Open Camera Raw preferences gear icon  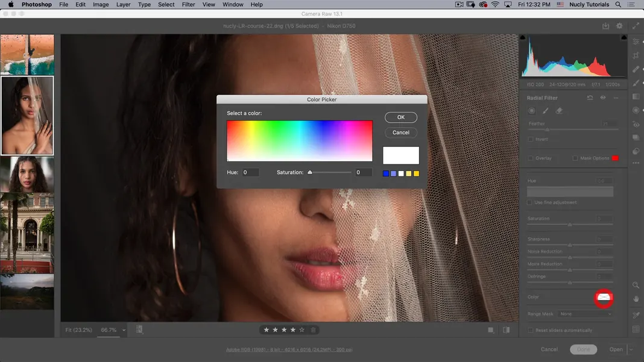tap(619, 26)
